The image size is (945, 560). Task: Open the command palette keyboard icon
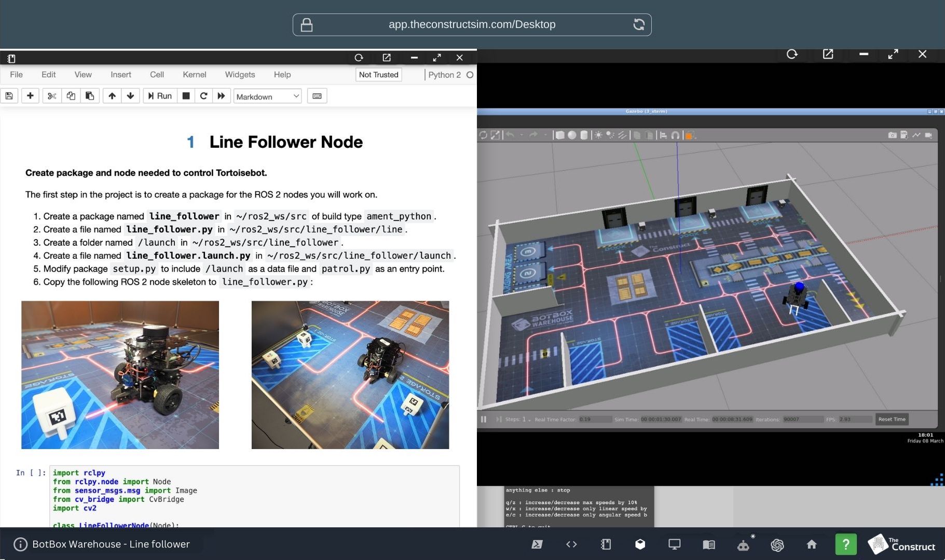pos(317,96)
